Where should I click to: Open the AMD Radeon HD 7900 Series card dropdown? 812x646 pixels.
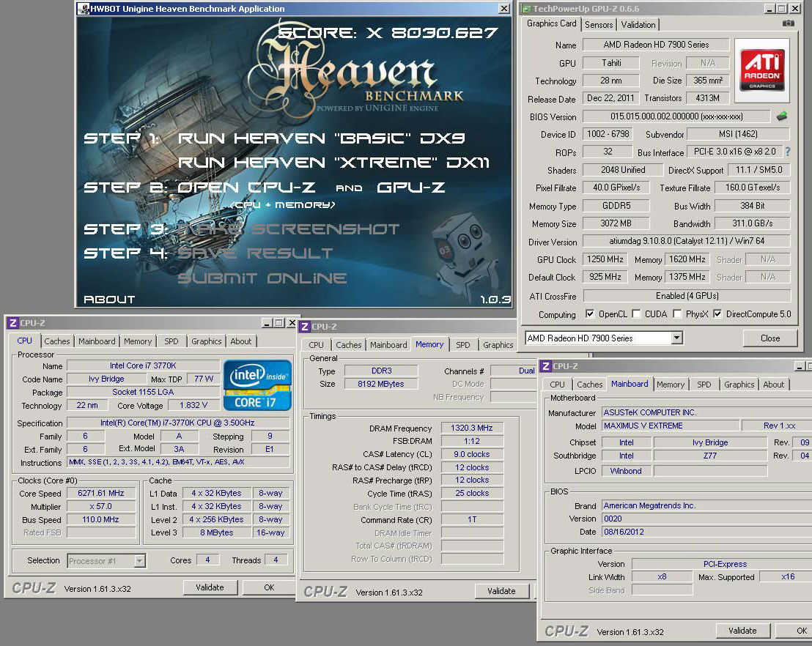pyautogui.click(x=676, y=338)
